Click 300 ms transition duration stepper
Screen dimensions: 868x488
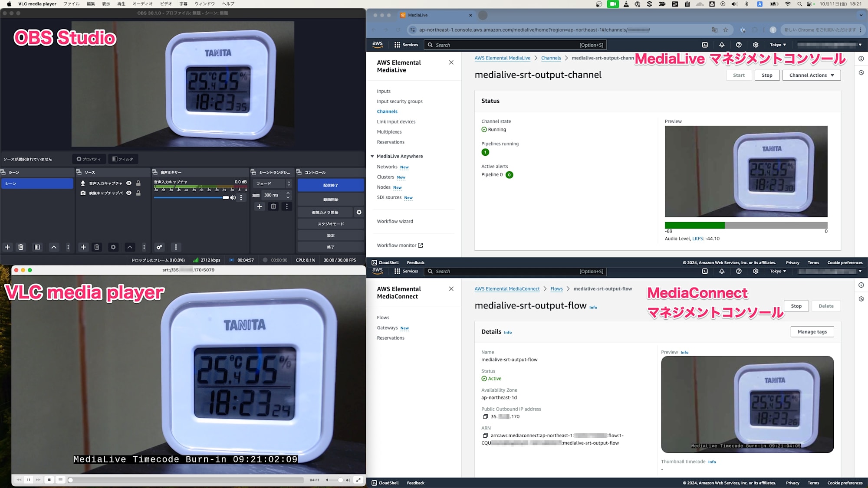coord(288,195)
